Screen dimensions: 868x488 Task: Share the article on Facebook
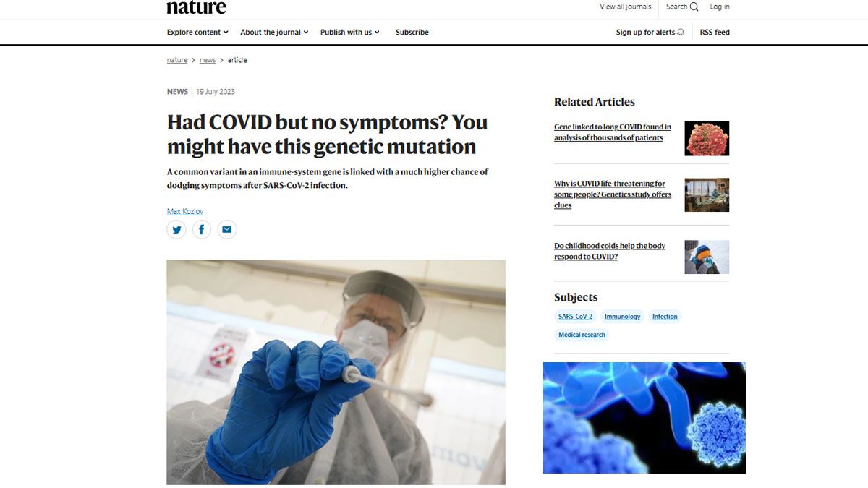201,229
